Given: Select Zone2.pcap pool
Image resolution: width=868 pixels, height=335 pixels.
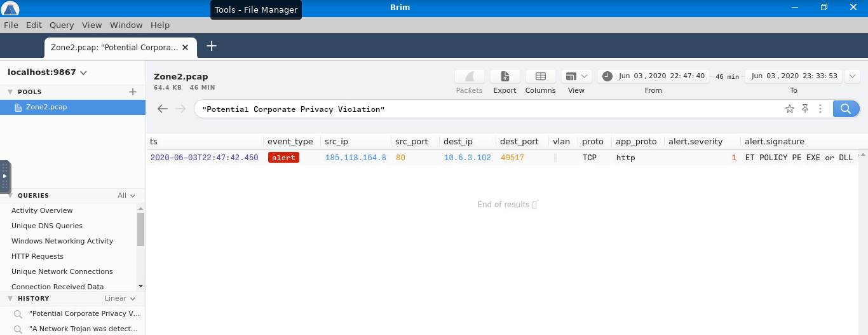Looking at the screenshot, I should [72, 107].
